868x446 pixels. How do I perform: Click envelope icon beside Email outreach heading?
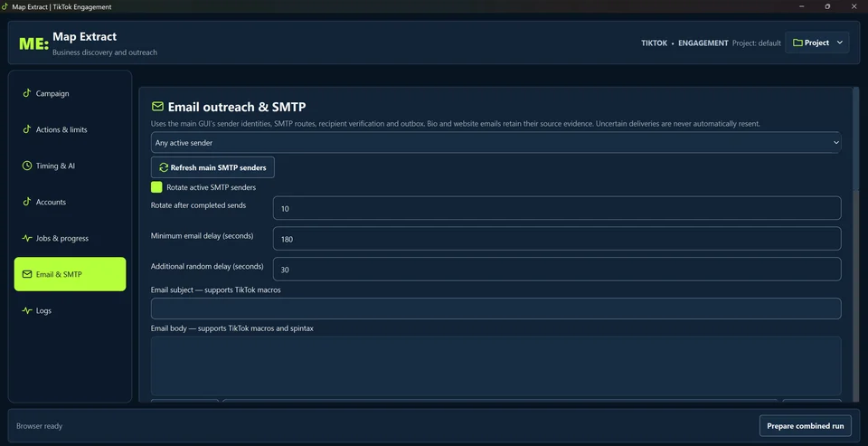click(x=157, y=107)
